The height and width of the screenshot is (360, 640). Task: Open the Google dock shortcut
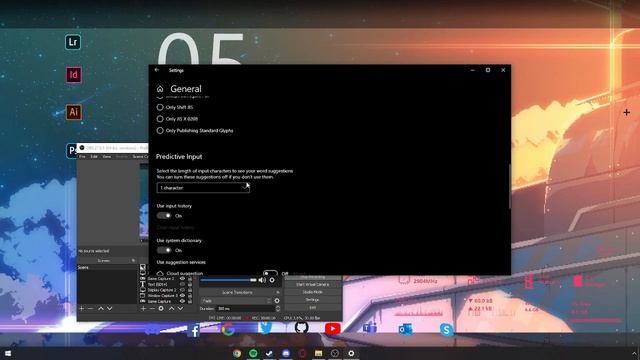228,329
